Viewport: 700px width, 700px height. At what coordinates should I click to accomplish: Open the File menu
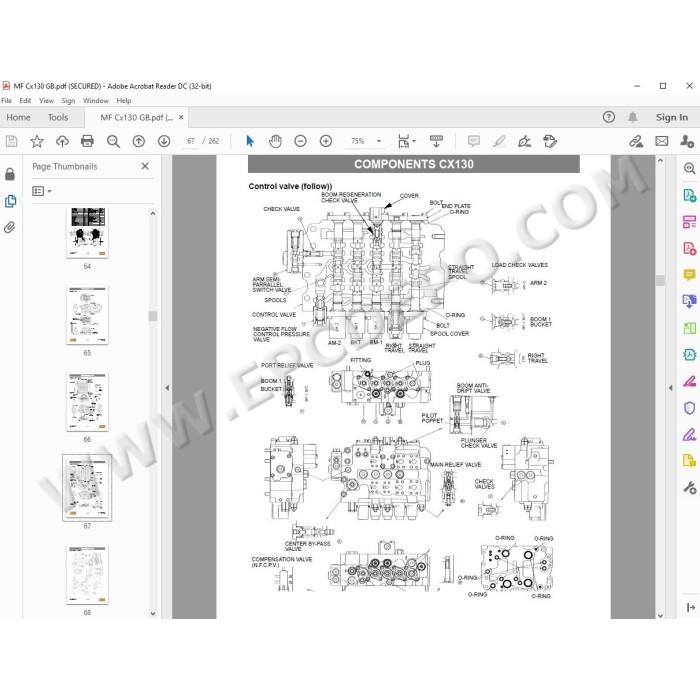7,100
